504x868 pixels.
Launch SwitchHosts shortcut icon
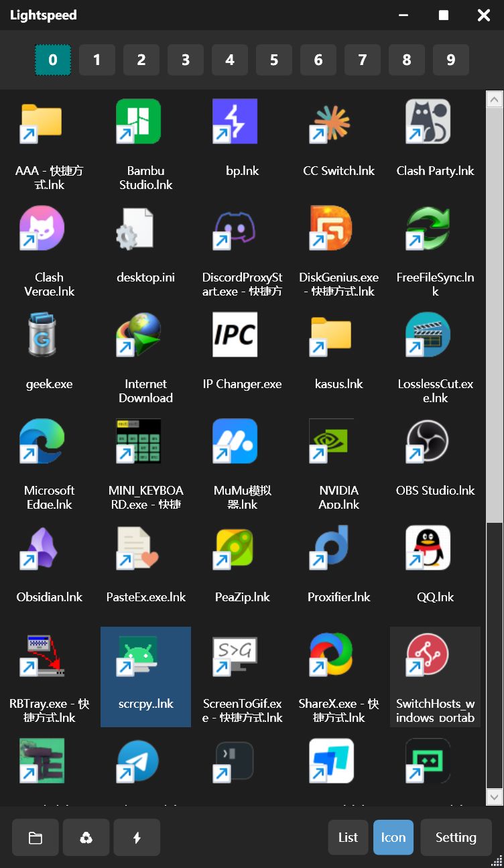pos(428,655)
